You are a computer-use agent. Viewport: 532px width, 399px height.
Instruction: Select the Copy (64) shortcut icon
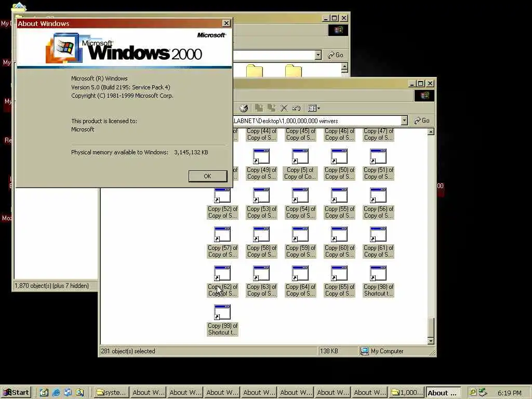[300, 273]
